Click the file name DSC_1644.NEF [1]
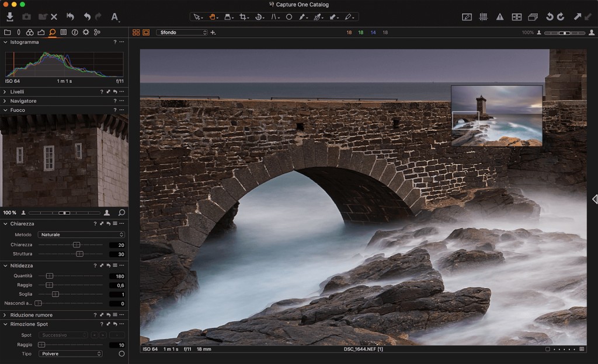The height and width of the screenshot is (364, 598). tap(363, 349)
